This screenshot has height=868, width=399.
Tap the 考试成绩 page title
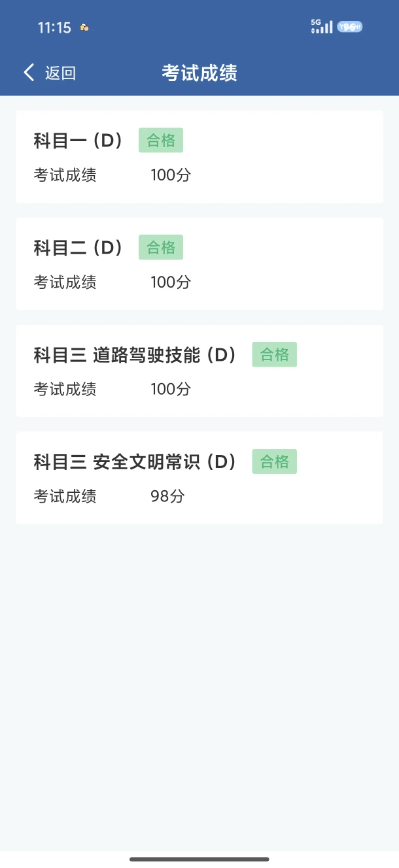[x=199, y=73]
